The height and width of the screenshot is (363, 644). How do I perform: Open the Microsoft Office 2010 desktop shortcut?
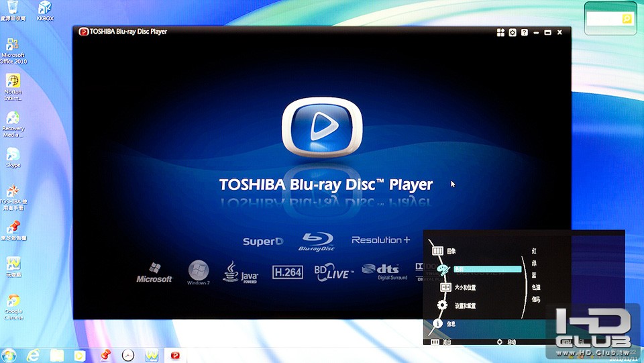(13, 51)
